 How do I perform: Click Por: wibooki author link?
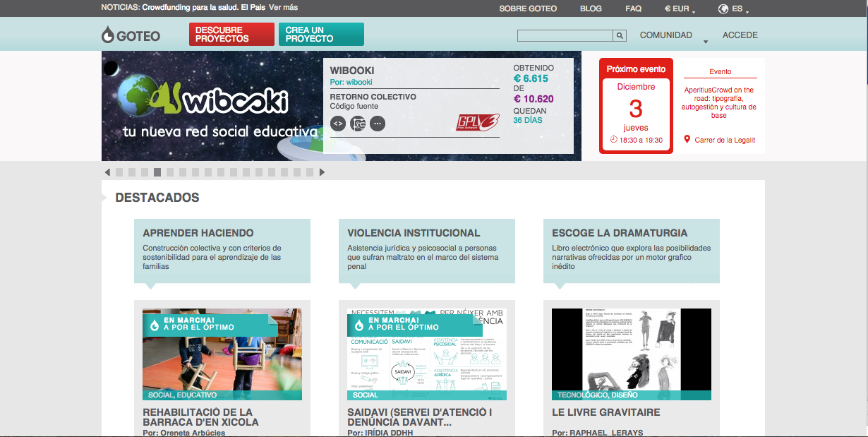(x=351, y=82)
